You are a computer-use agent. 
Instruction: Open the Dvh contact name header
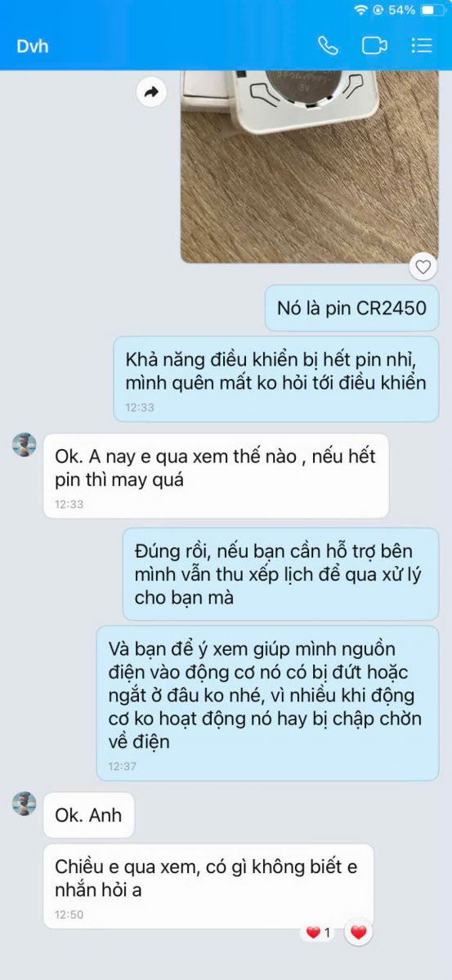click(33, 46)
